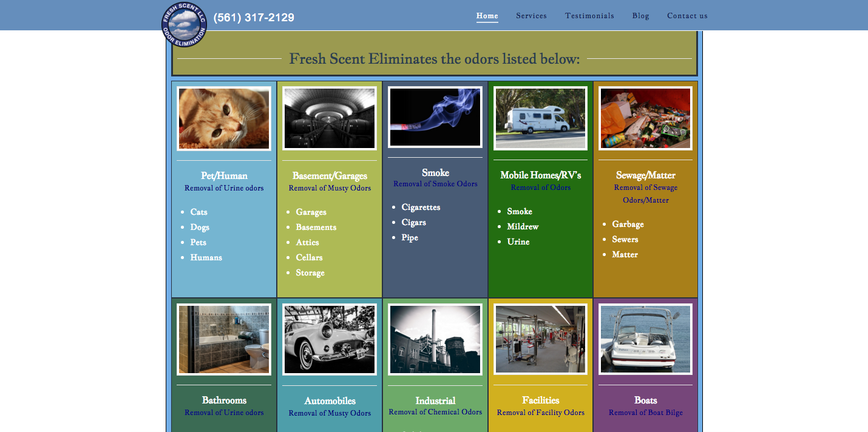Click 'Removal of Musty Odors' under Automobiles

330,413
